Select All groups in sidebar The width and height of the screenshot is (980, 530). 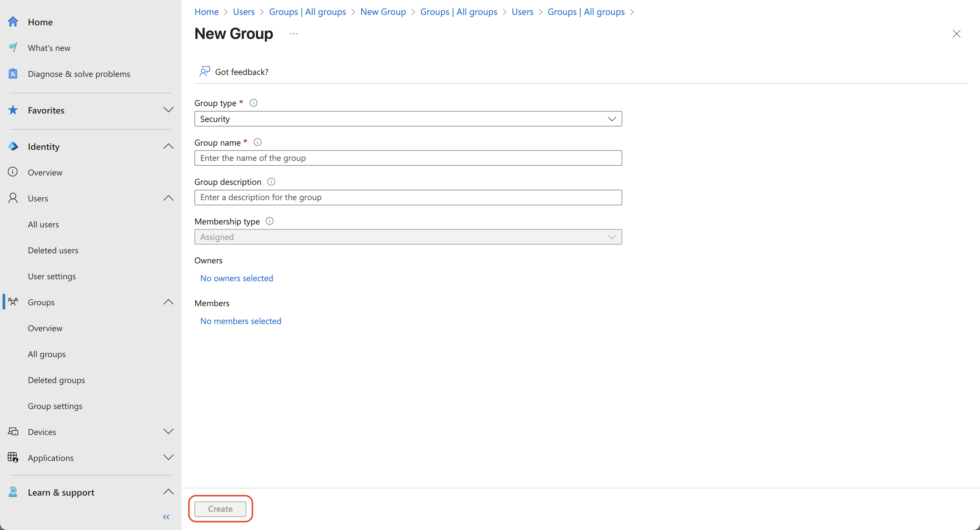47,354
